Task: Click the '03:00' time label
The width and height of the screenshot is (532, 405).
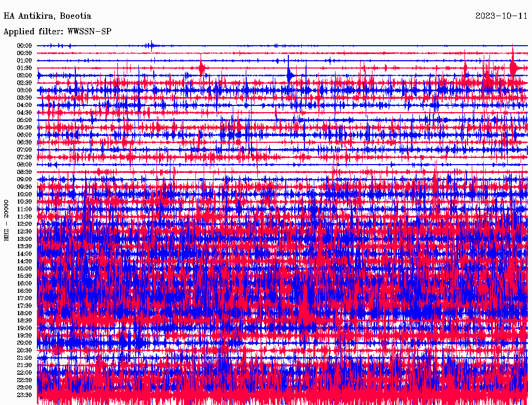Action: point(24,90)
